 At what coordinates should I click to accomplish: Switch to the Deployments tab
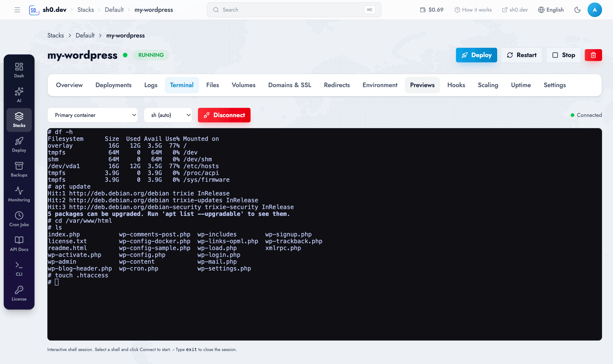(x=113, y=85)
